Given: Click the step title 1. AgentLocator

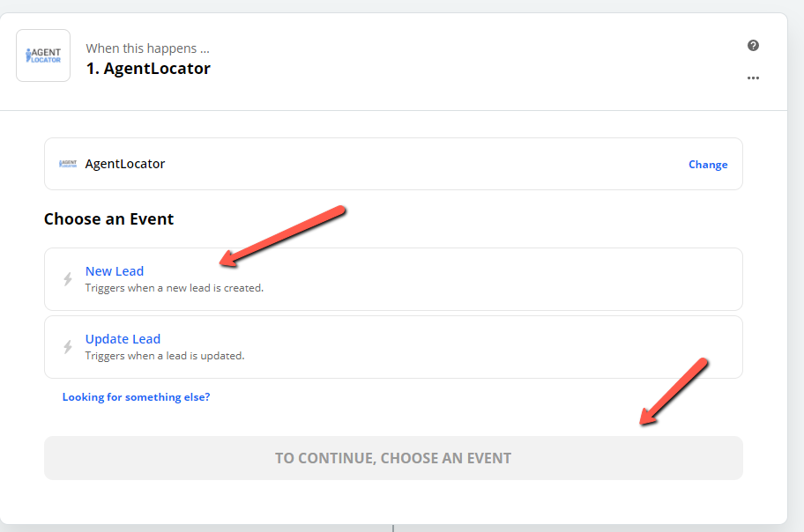Looking at the screenshot, I should 148,68.
